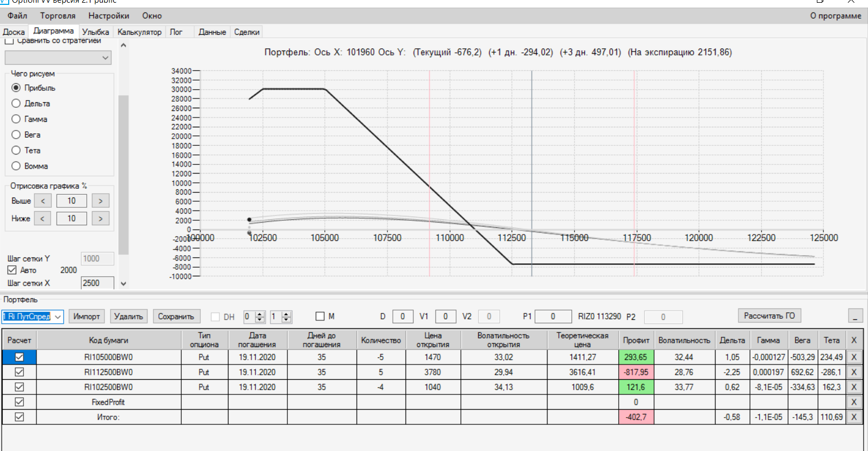This screenshot has height=451, width=868.
Task: Click the Шаг сетки X input field
Action: (x=97, y=283)
